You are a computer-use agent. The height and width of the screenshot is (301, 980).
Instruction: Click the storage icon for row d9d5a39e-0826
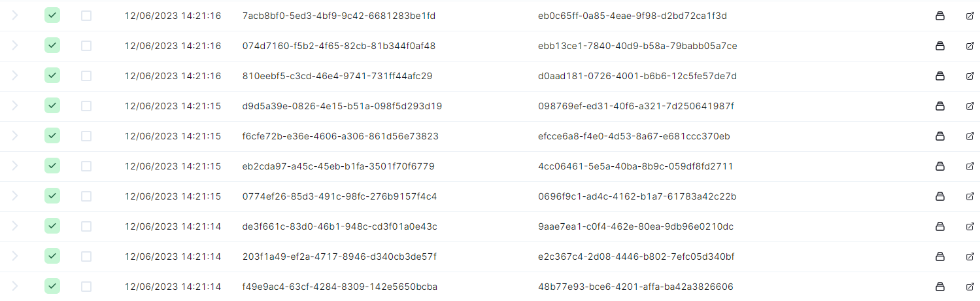pos(940,106)
